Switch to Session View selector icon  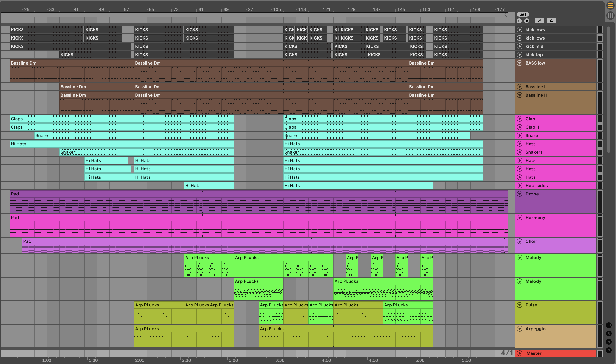[610, 16]
